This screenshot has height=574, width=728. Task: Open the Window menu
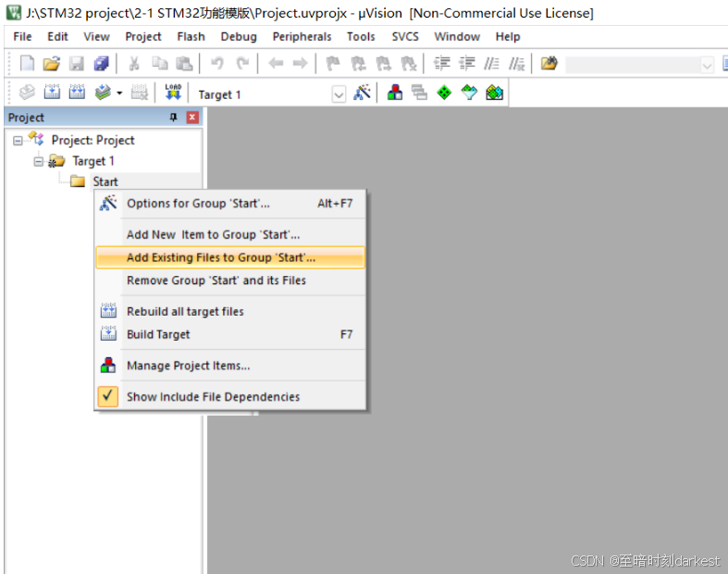[x=457, y=37]
